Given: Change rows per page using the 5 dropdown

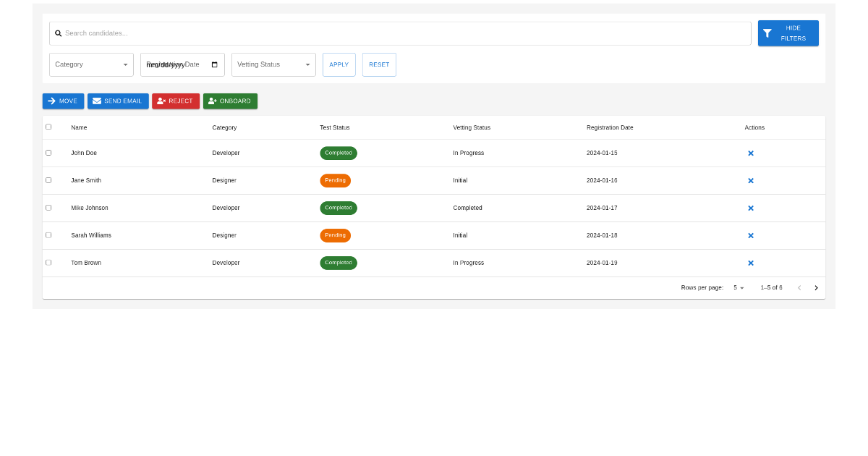Looking at the screenshot, I should 738,287.
